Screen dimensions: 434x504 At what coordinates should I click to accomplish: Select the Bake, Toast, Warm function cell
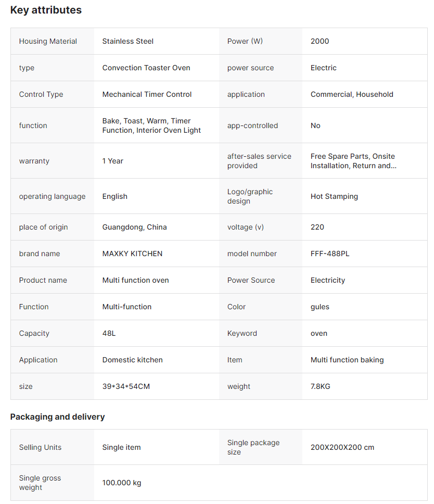(151, 125)
